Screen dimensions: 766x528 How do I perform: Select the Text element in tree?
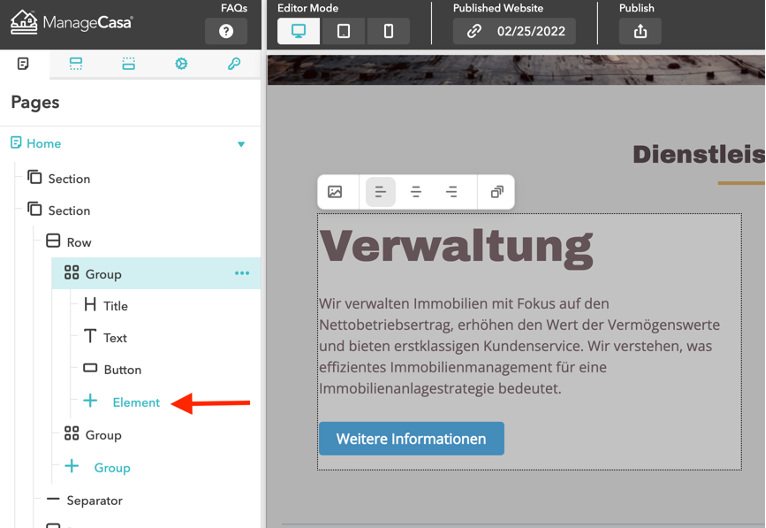click(115, 338)
